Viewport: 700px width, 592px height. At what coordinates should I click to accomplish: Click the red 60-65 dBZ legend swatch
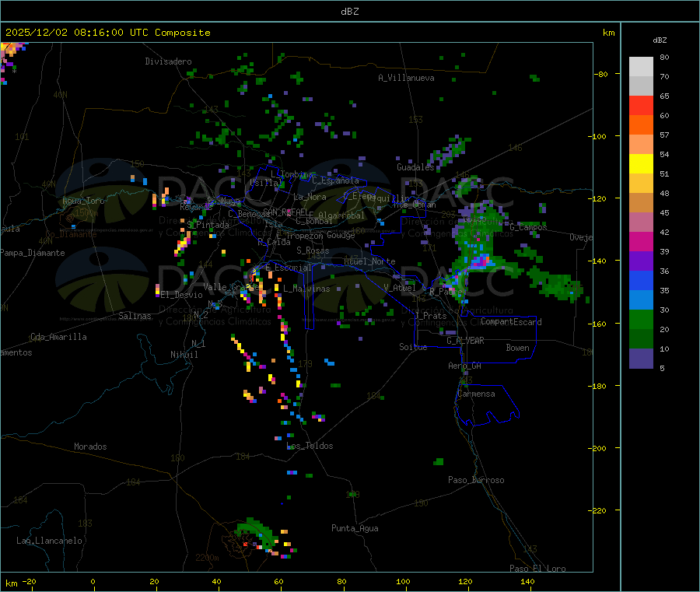click(x=641, y=105)
